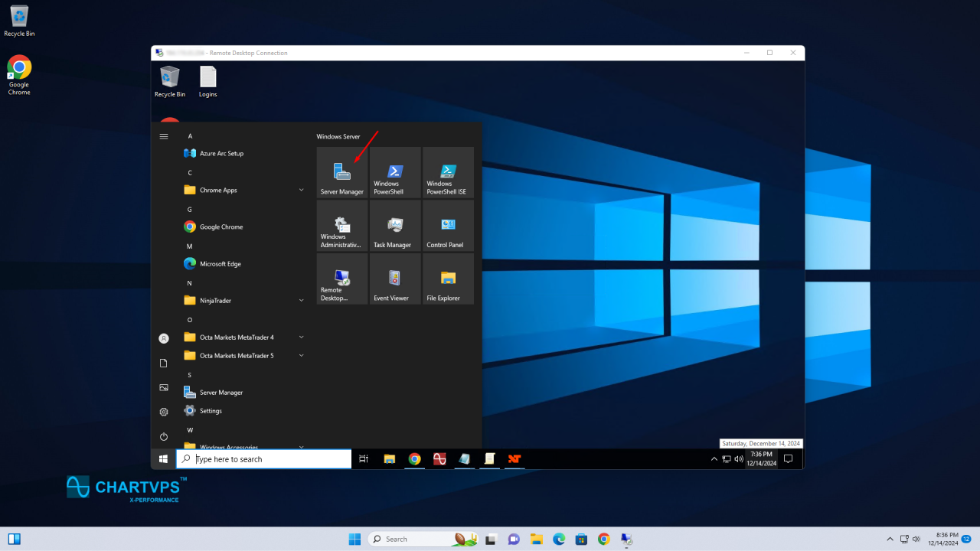
Task: Open the remote Action Center notifications icon
Action: pos(788,459)
